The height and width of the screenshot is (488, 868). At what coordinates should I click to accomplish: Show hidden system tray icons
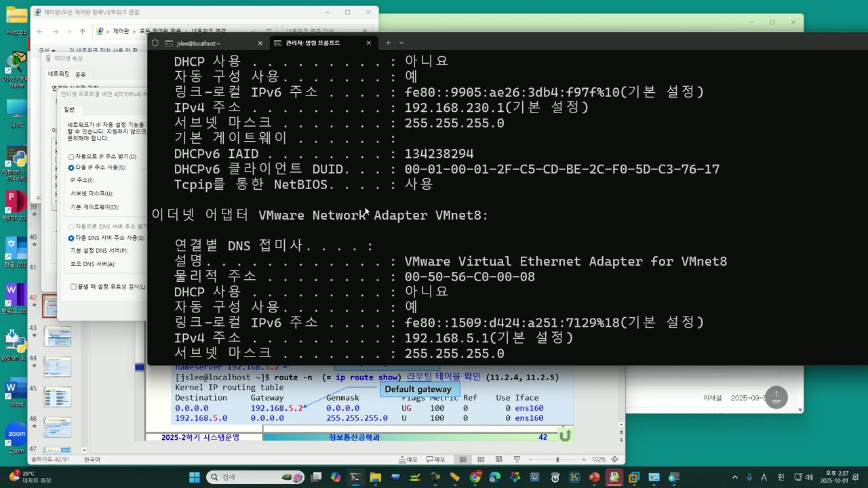click(735, 477)
